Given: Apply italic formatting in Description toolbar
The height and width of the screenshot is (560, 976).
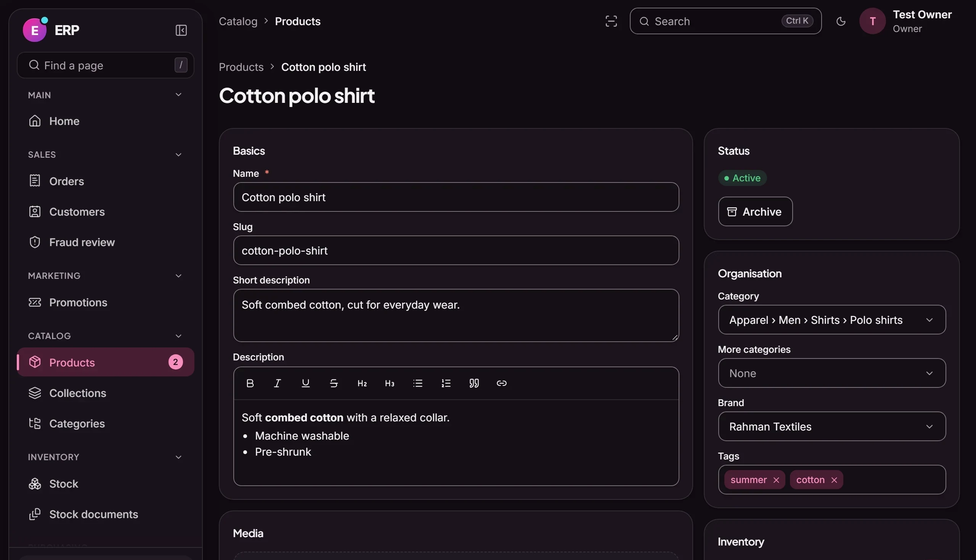Looking at the screenshot, I should coord(277,383).
